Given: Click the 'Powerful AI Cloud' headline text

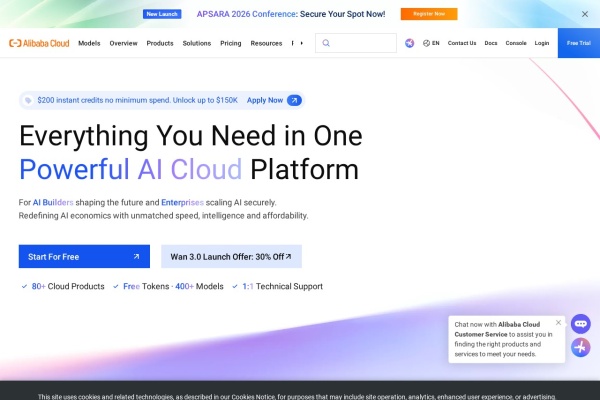Looking at the screenshot, I should [131, 169].
